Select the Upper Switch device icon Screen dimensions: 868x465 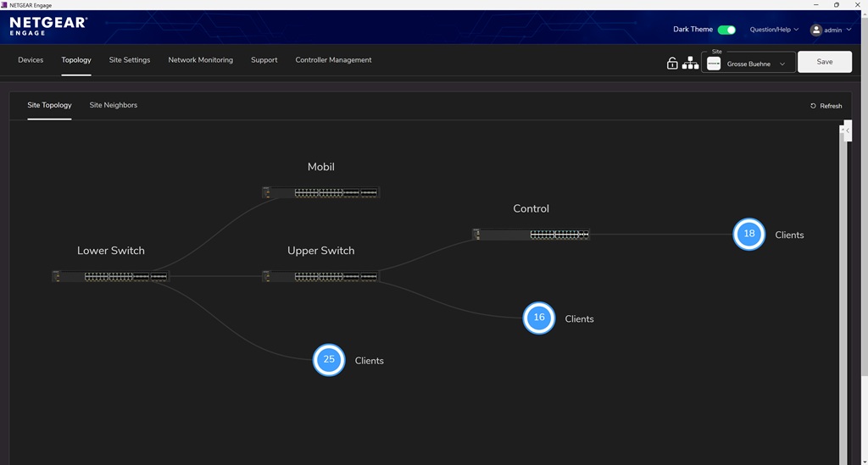[320, 276]
